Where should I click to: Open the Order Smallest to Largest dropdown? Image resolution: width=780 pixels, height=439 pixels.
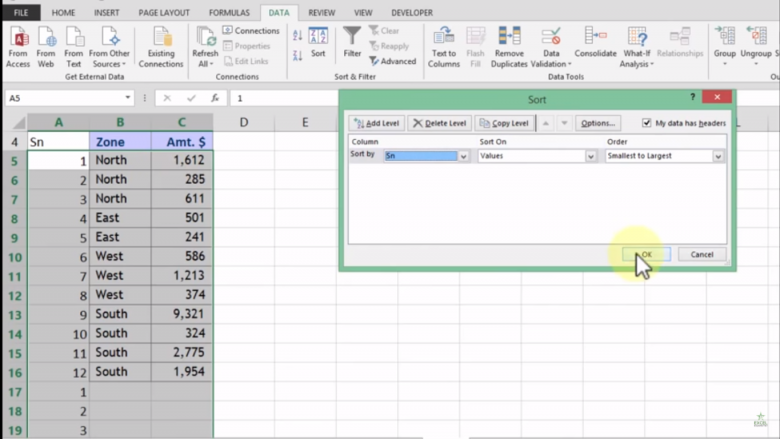pos(718,156)
